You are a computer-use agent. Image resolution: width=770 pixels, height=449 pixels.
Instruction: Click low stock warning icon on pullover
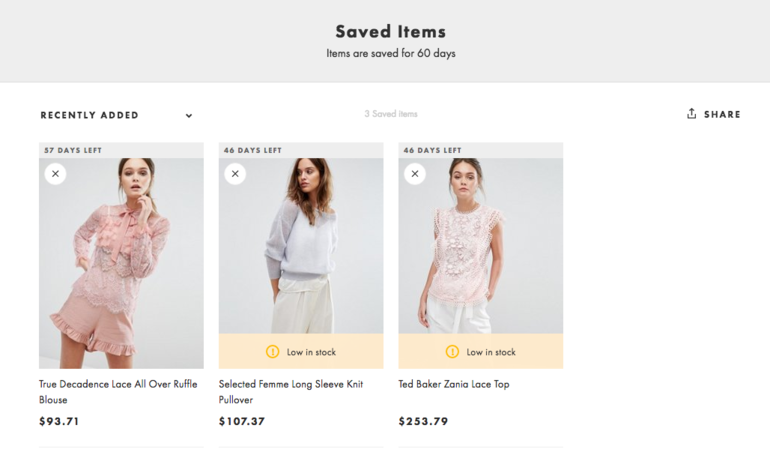pyautogui.click(x=272, y=352)
